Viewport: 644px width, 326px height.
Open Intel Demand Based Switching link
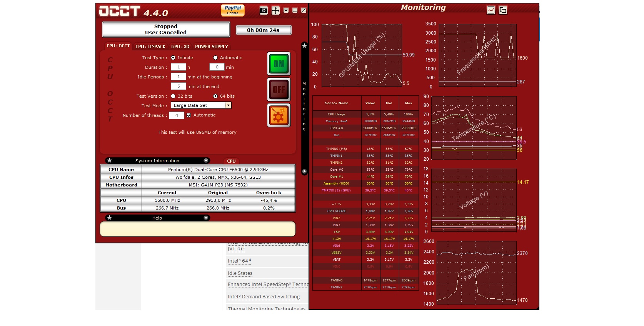click(264, 297)
